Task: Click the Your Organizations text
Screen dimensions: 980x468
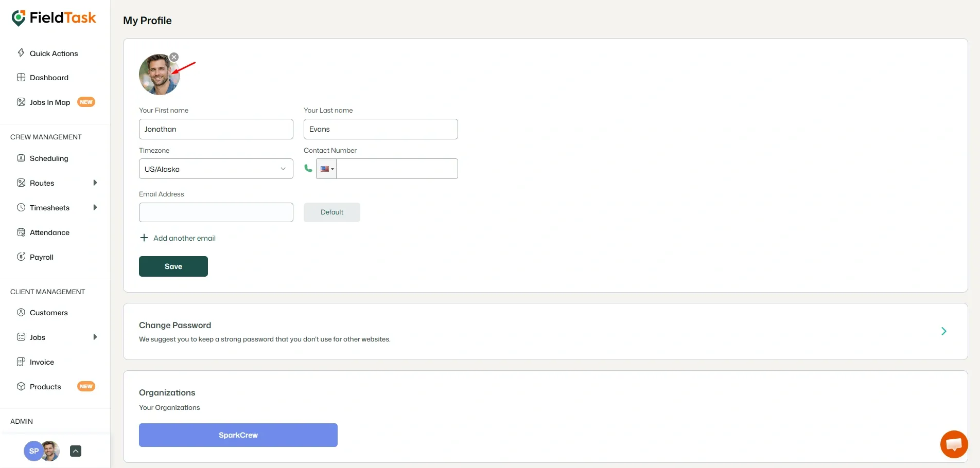Action: point(169,407)
